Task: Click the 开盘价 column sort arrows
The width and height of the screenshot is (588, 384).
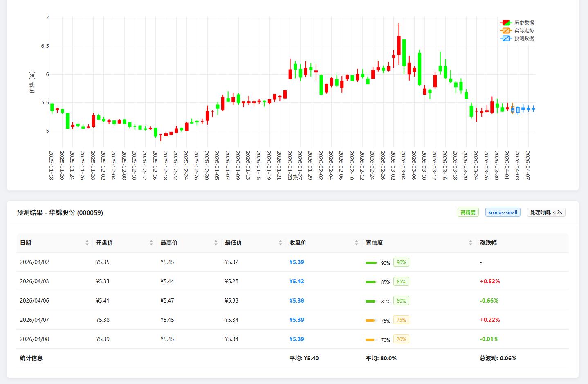Action: (151, 243)
